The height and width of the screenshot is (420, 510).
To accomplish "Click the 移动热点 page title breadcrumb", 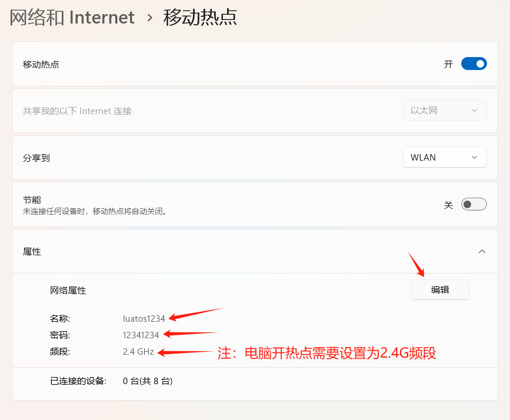I will click(x=200, y=17).
